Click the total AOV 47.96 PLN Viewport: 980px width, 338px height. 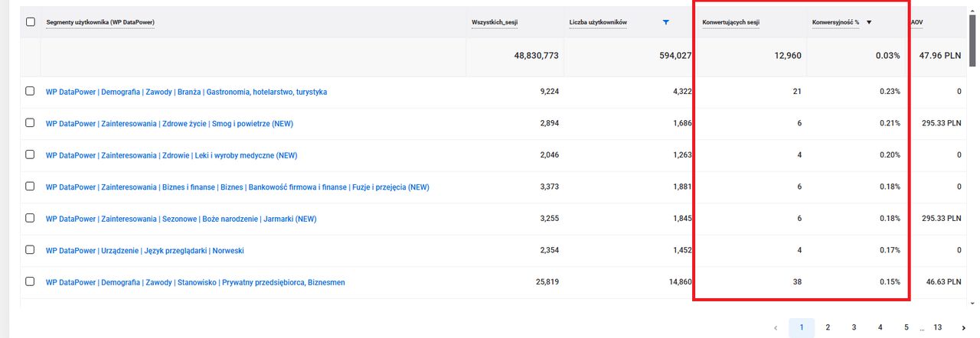[940, 56]
